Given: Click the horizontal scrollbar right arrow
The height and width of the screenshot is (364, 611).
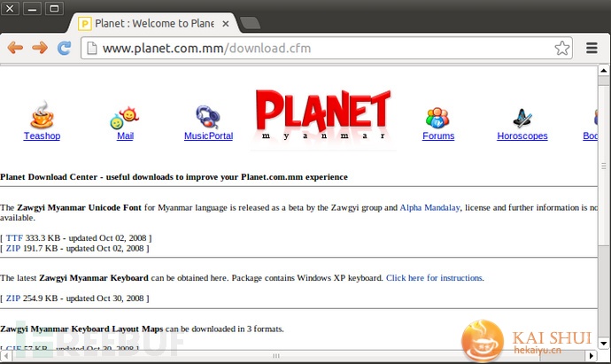Looking at the screenshot, I should 592,355.
